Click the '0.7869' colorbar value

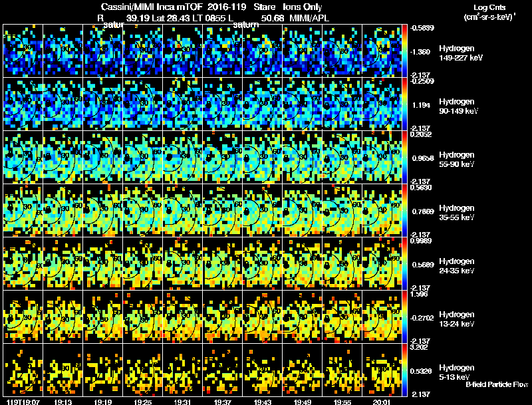423,211
